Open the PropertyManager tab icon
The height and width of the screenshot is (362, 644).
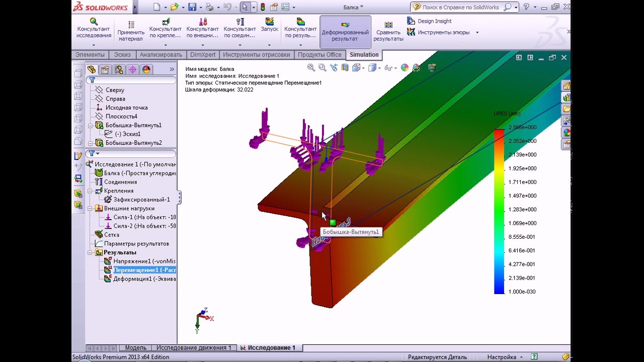click(105, 69)
